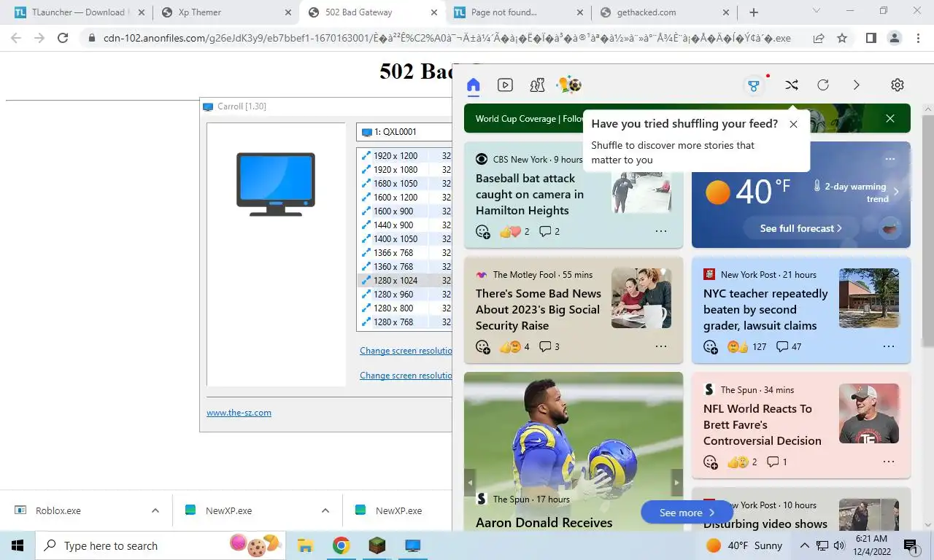This screenshot has width=934, height=560.
Task: Open more options on Motley Fool card
Action: pyautogui.click(x=661, y=347)
